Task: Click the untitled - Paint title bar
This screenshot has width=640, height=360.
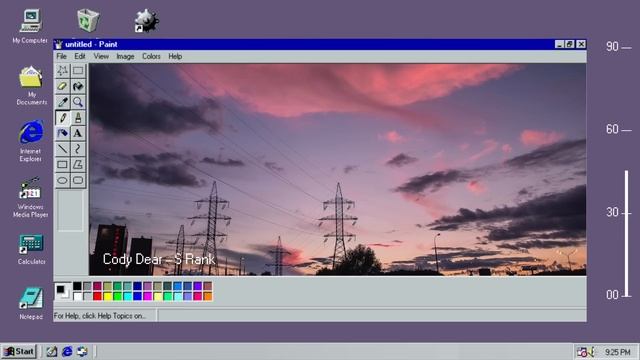Action: 320,44
